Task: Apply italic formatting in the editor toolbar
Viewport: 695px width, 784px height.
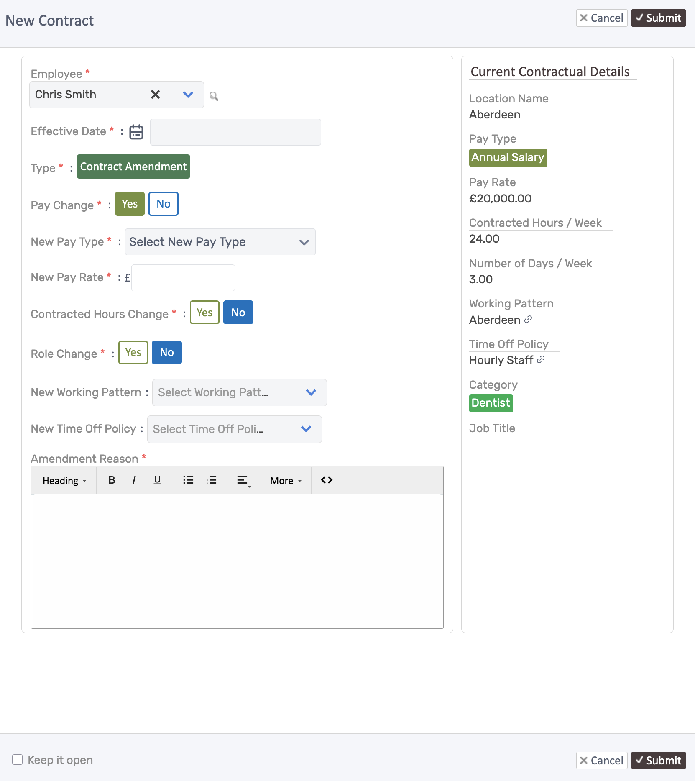Action: (x=134, y=480)
